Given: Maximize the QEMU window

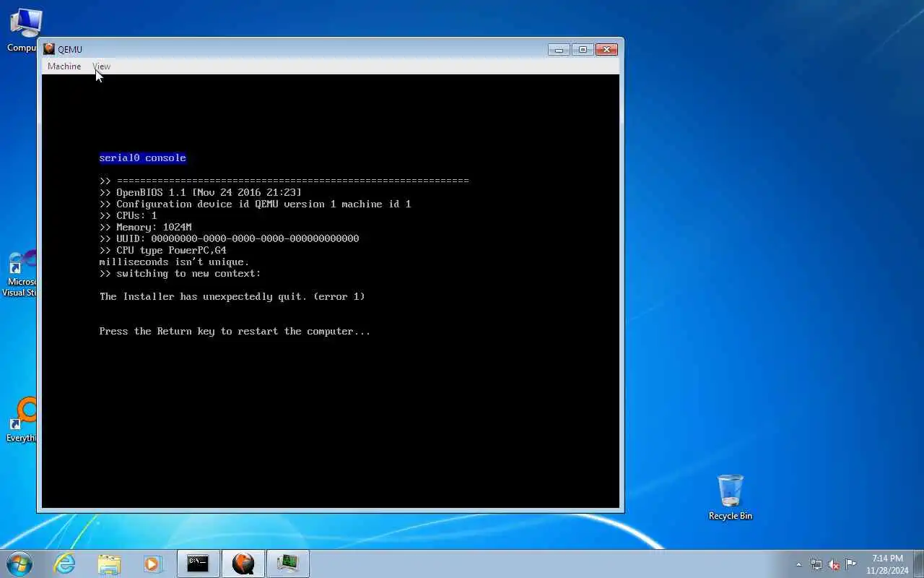Looking at the screenshot, I should [x=583, y=49].
